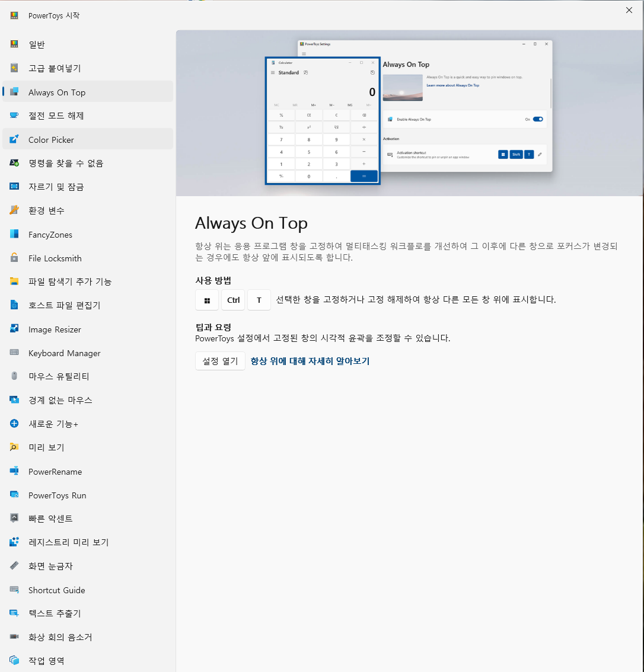This screenshot has height=672, width=644.
Task: Switch to Color Picker label
Action: pos(51,140)
